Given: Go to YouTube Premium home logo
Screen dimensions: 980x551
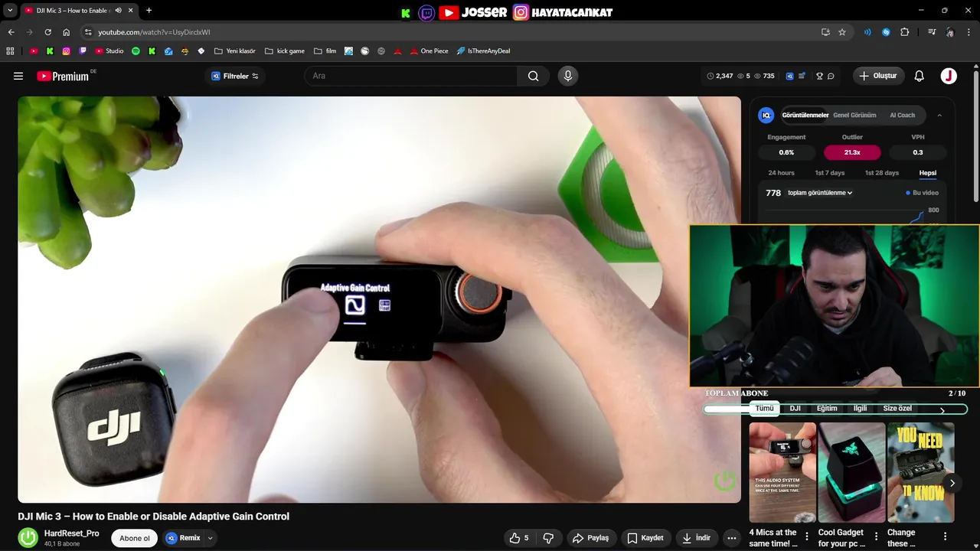Looking at the screenshot, I should tap(63, 76).
